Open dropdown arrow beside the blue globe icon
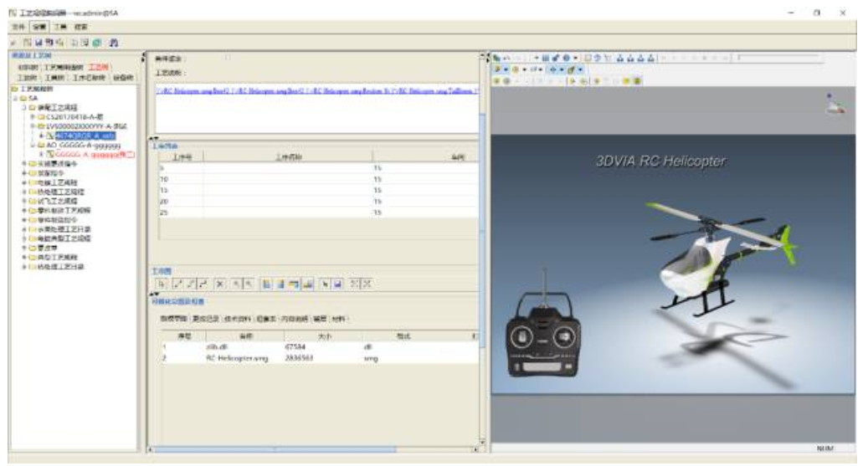This screenshot has height=466, width=868. [576, 58]
